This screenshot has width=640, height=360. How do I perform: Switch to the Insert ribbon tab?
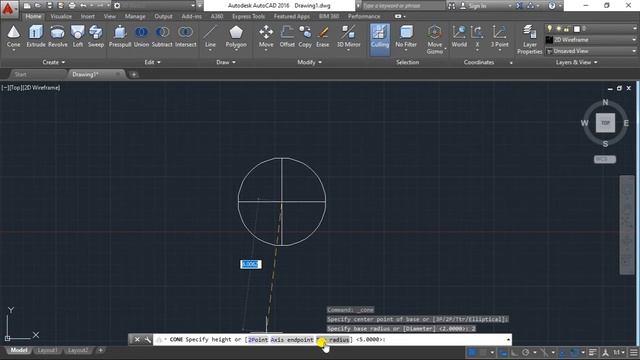point(87,16)
